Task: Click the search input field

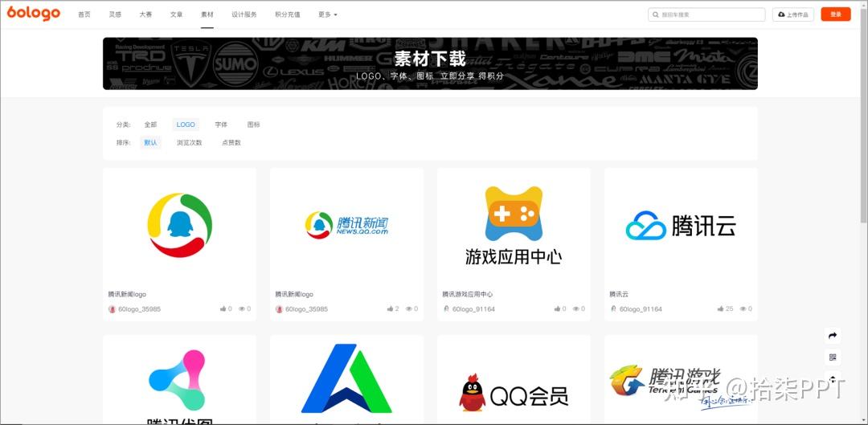Action: point(706,14)
